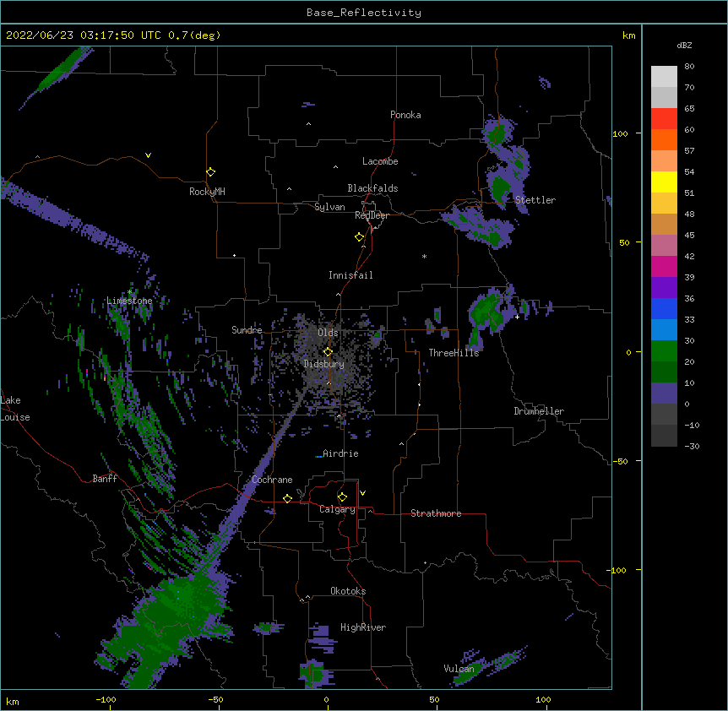This screenshot has height=711, width=728.
Task: Click the Innisfail city label
Action: [x=350, y=275]
